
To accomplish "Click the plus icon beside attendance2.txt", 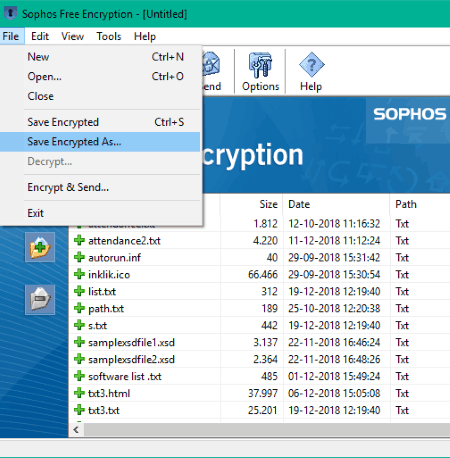I will (79, 240).
